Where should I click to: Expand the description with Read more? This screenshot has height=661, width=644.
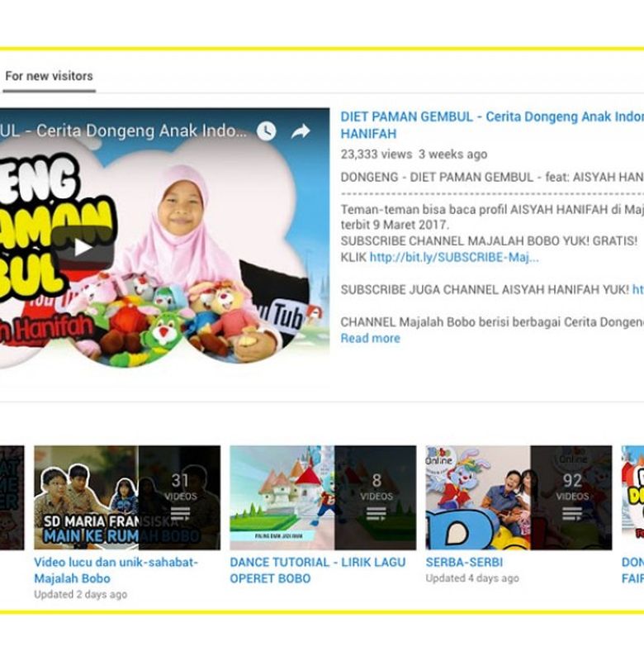370,338
